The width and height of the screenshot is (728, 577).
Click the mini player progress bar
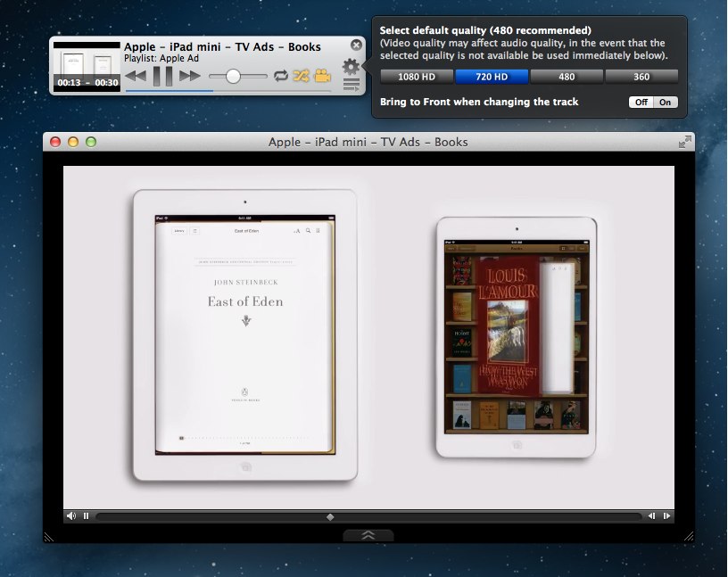click(x=228, y=91)
